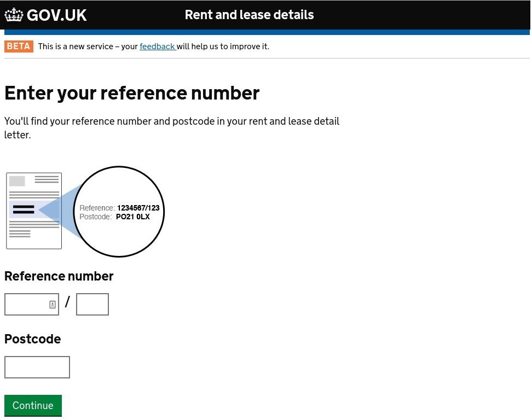532x420 pixels.
Task: Click the Reference number label
Action: coord(59,276)
